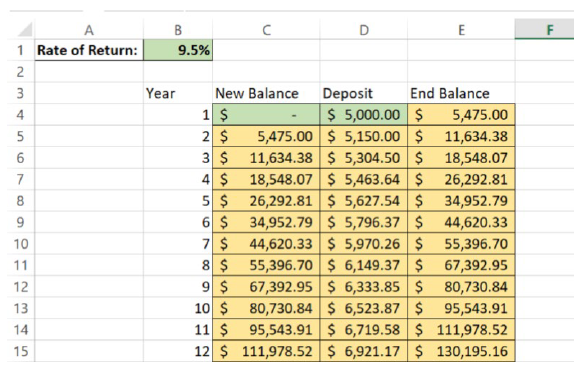
Task: Select the $5,000.00 deposit cell
Action: [364, 115]
